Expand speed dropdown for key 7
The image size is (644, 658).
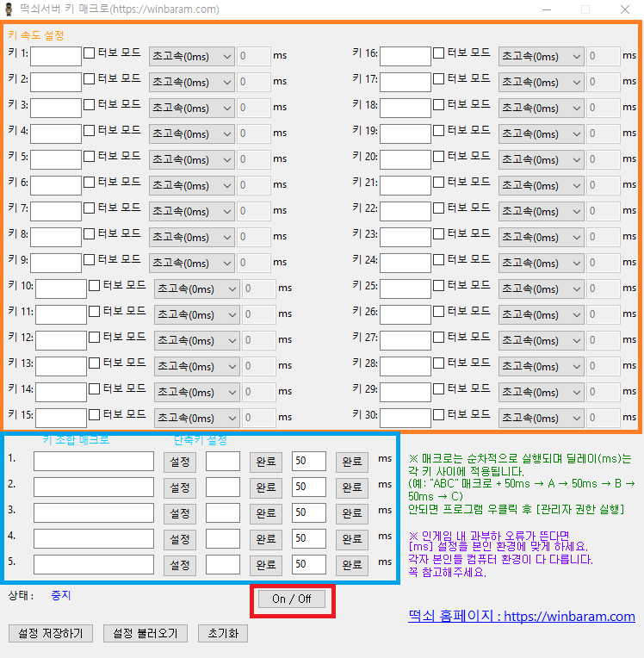(x=192, y=211)
